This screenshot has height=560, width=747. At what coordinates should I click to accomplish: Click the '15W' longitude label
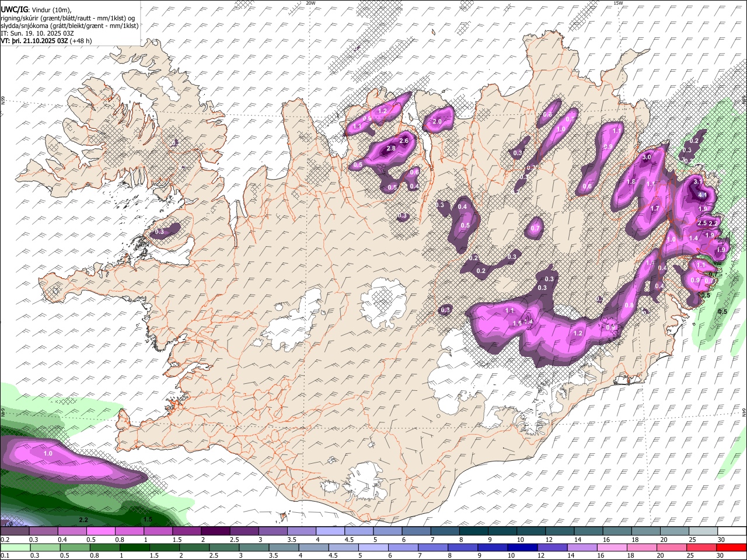pos(619,2)
